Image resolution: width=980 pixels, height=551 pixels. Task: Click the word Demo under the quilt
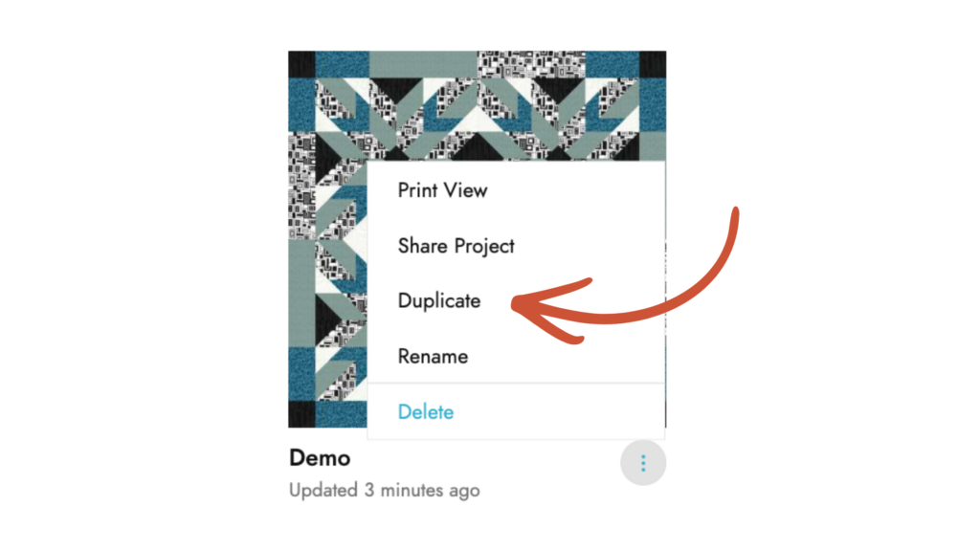[320, 459]
